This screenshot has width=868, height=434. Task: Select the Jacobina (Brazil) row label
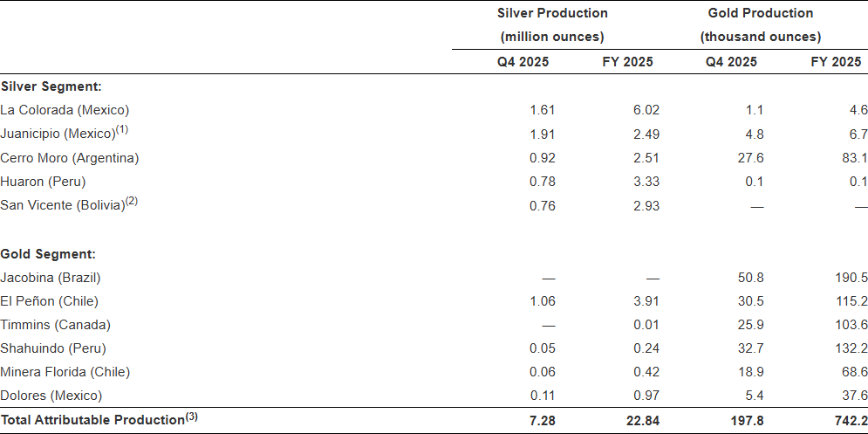(51, 278)
